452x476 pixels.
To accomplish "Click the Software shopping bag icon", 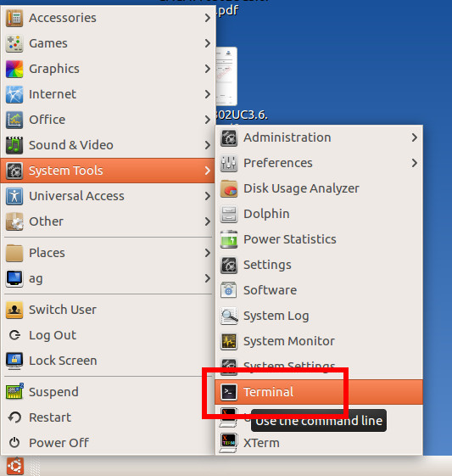I will [228, 290].
